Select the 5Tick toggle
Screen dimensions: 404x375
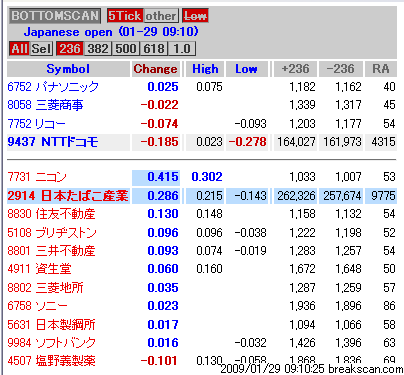coord(125,16)
